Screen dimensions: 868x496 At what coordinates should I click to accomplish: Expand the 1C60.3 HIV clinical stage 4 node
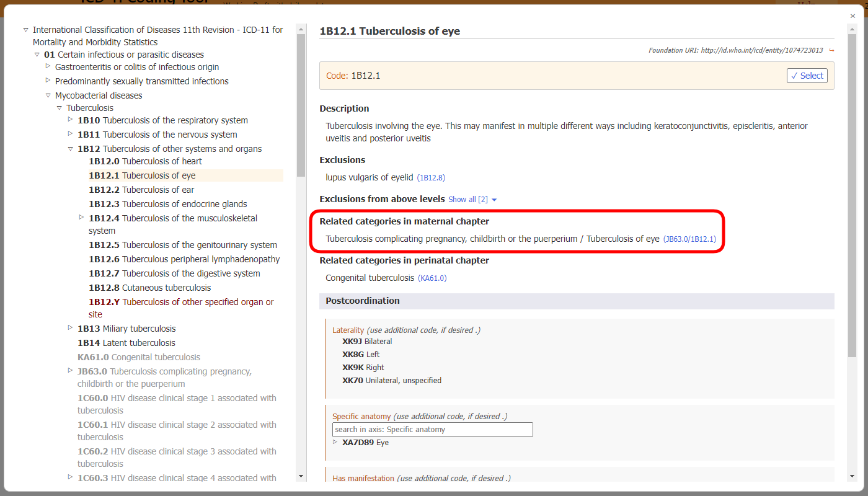[70, 476]
